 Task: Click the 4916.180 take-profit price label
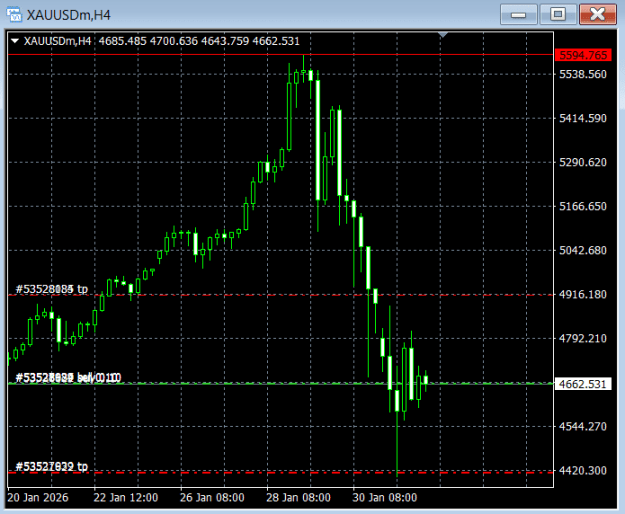tap(583, 294)
